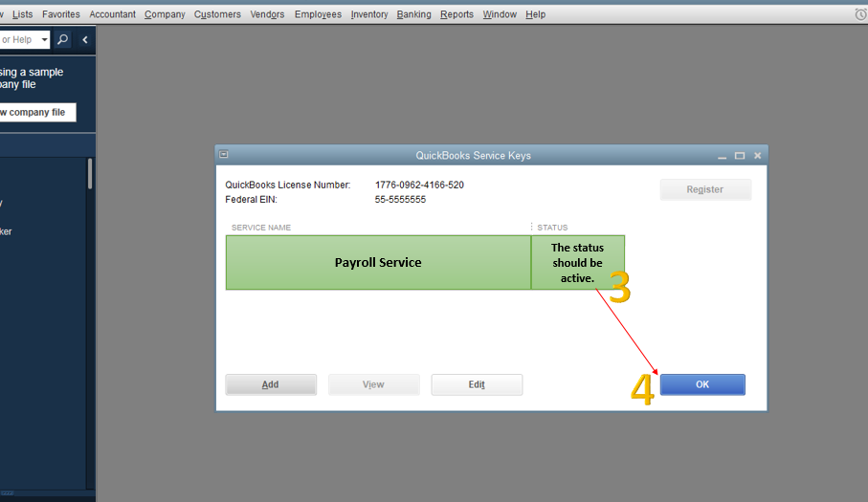Click the View button
Viewport: 868px width, 502px height.
(373, 384)
